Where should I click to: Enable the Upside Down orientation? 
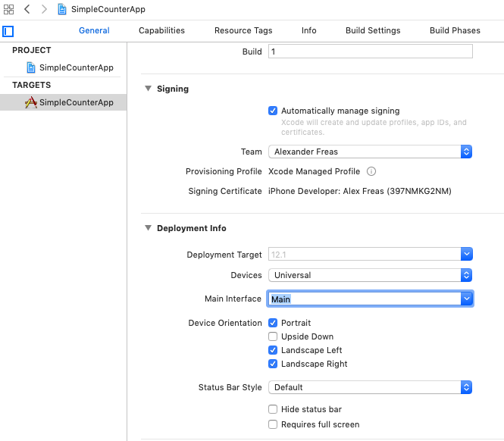point(273,336)
